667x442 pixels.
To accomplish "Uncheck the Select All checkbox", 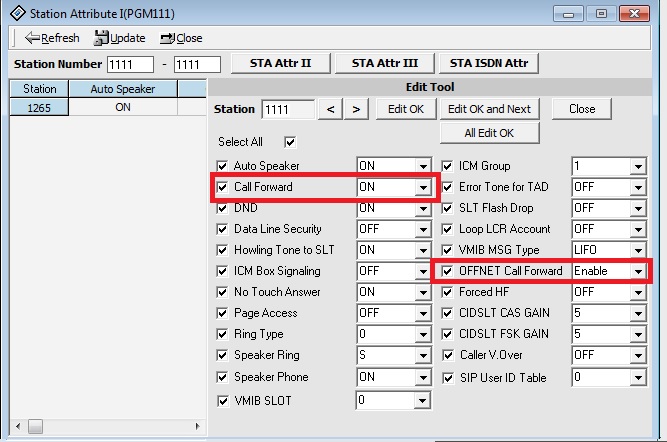I will (x=290, y=142).
